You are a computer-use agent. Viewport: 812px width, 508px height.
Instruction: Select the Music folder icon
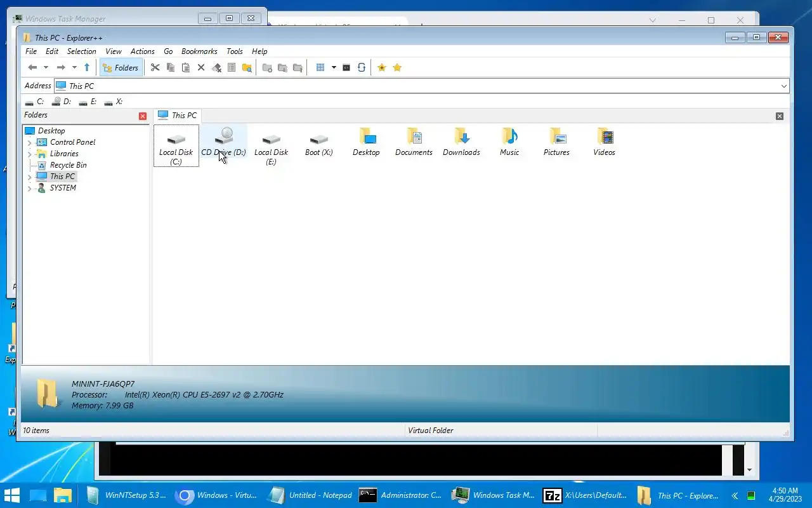pos(509,142)
